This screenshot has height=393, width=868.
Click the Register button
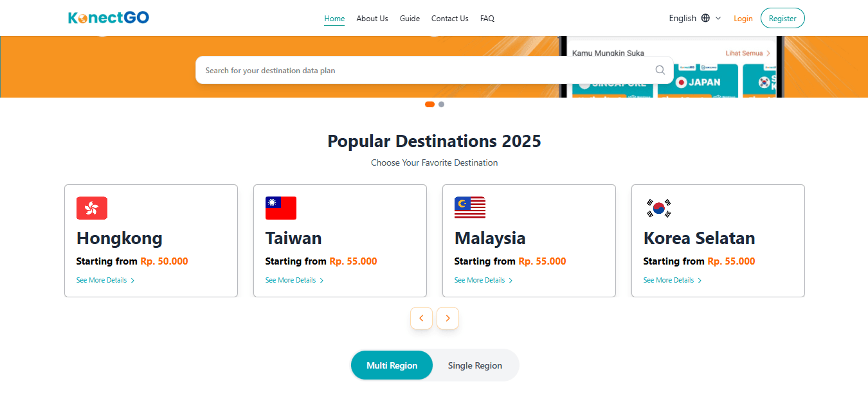pos(782,19)
